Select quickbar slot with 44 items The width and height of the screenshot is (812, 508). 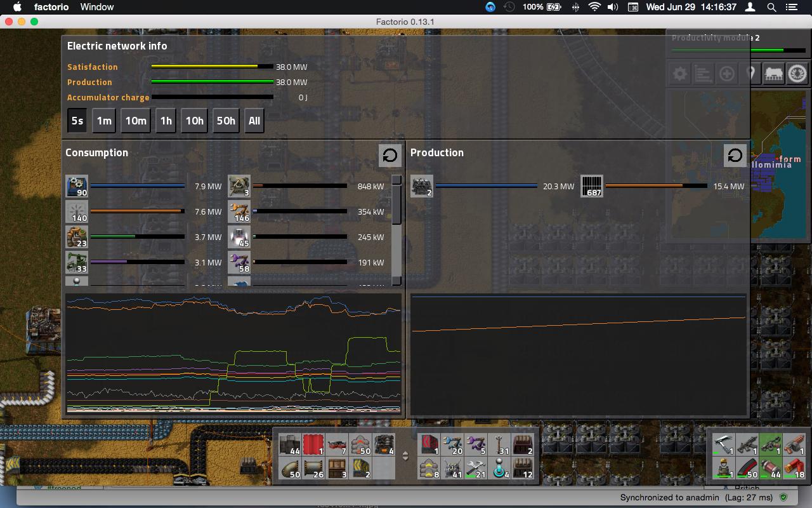pyautogui.click(x=290, y=444)
